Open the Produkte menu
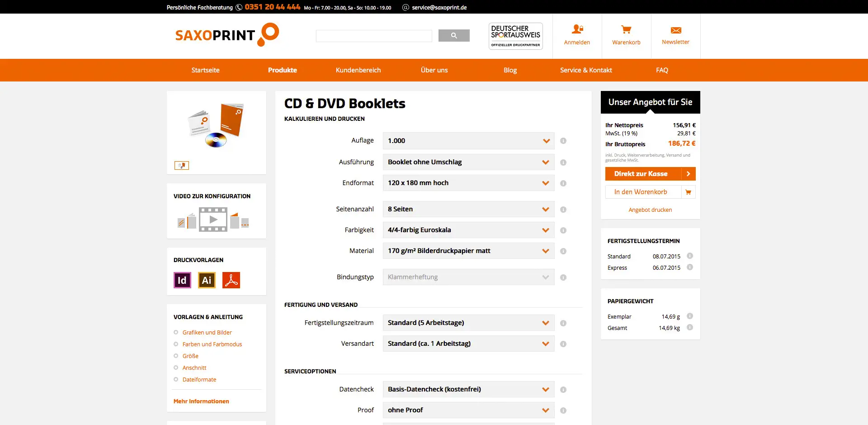 coord(282,70)
